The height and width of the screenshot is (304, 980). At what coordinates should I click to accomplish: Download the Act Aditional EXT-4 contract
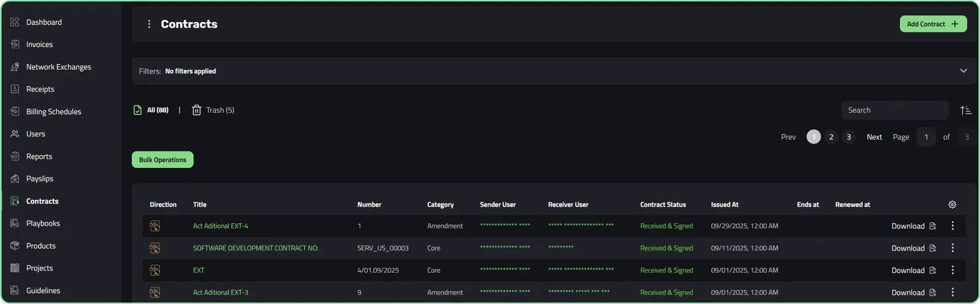[913, 226]
